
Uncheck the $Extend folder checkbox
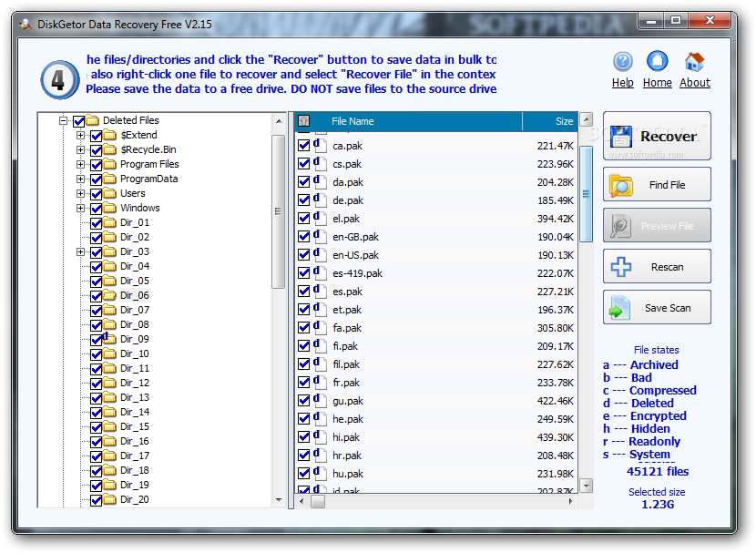[96, 136]
